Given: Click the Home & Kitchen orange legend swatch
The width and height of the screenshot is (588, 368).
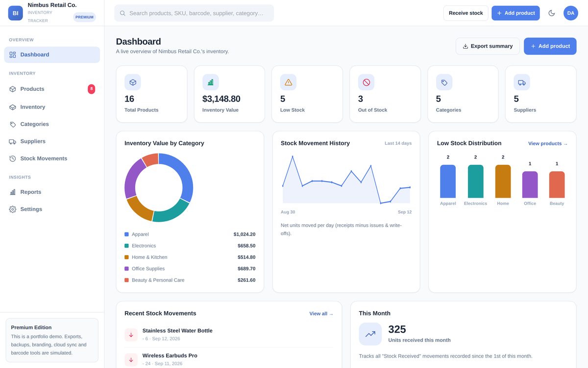Looking at the screenshot, I should [x=126, y=257].
